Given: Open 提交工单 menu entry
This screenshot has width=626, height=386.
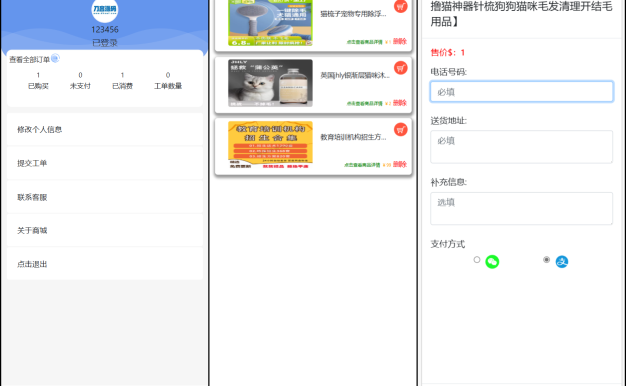Looking at the screenshot, I should point(105,163).
